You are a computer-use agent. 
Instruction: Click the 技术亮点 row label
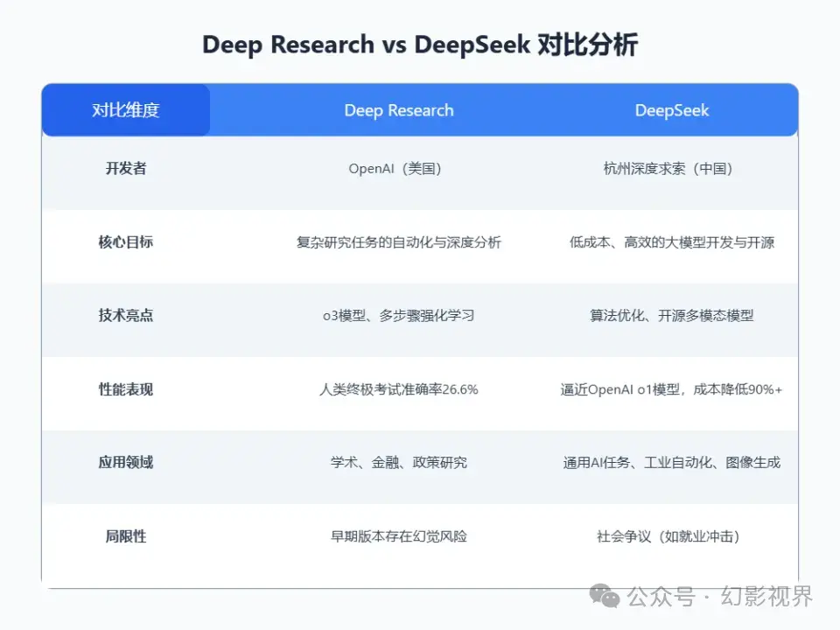click(x=126, y=316)
